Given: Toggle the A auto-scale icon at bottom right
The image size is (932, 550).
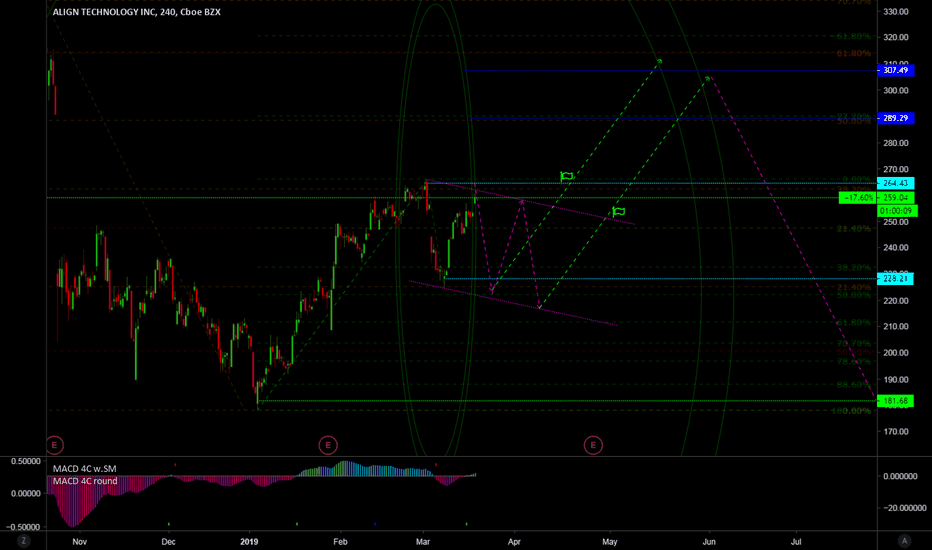Looking at the screenshot, I should coord(905,540).
